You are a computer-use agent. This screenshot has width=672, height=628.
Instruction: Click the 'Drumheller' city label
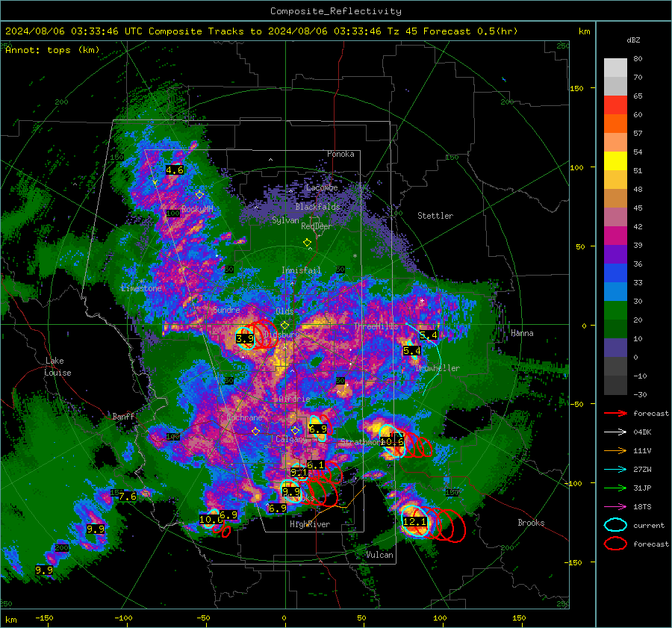[438, 368]
